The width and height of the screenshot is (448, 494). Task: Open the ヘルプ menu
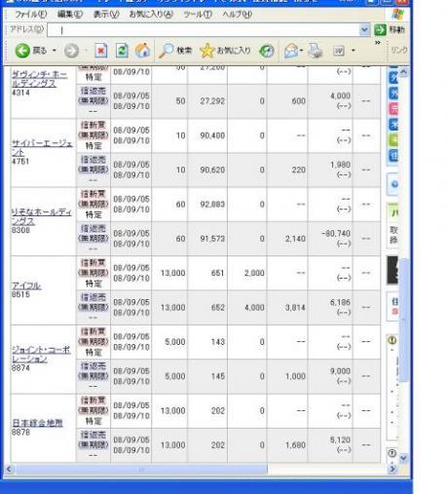pos(238,15)
